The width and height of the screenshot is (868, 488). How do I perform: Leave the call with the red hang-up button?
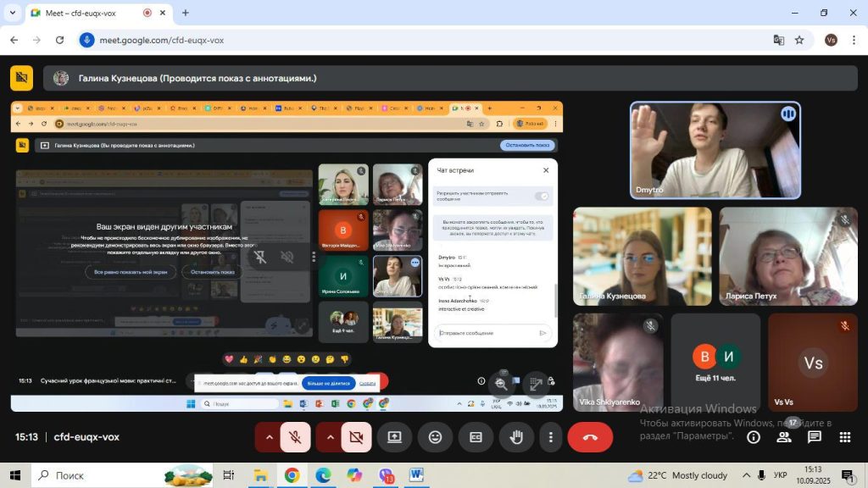pos(590,437)
